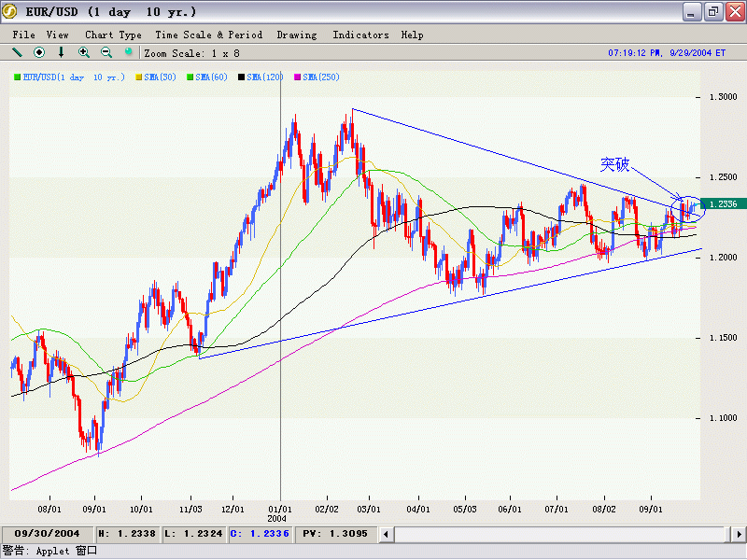This screenshot has height=560, width=747.
Task: Click the C: 1.2336 close value field
Action: pos(260,534)
